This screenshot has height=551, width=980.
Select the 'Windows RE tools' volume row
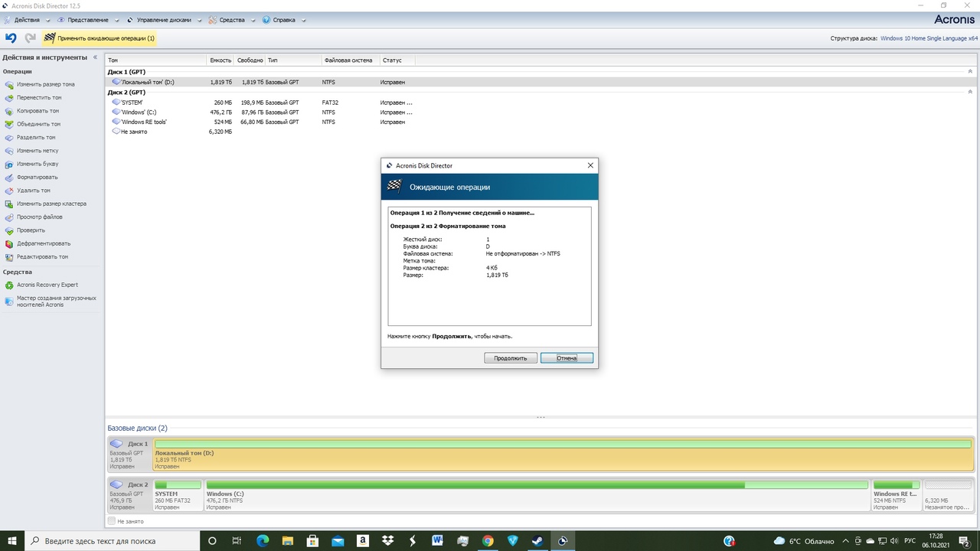point(540,122)
